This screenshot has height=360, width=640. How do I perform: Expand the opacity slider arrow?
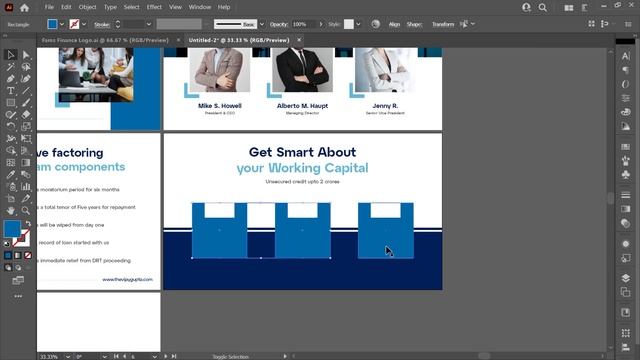[x=321, y=24]
